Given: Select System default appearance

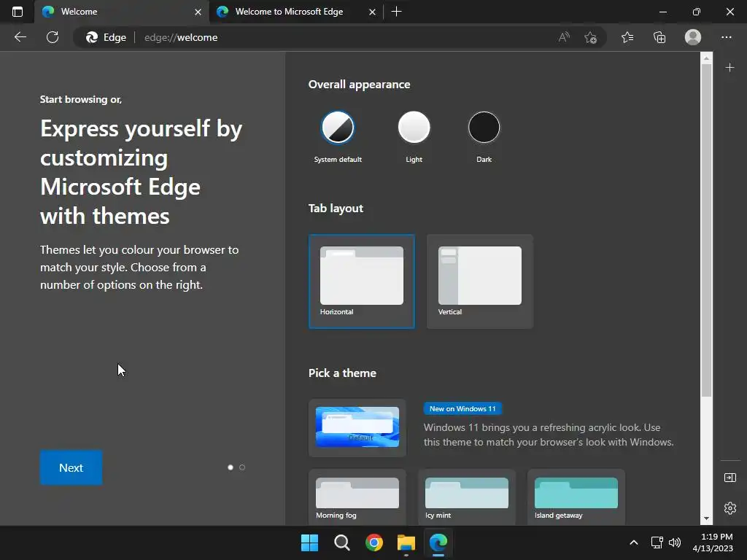Looking at the screenshot, I should (x=338, y=128).
